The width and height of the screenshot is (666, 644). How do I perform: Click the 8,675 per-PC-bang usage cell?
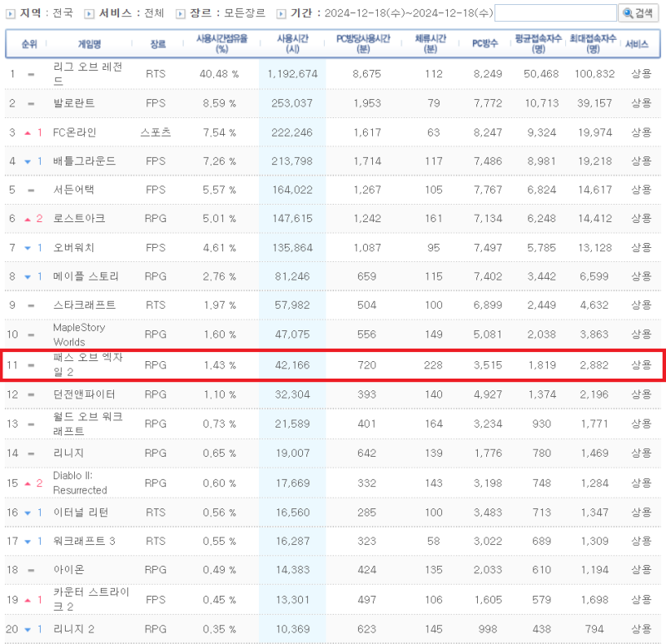tap(367, 74)
